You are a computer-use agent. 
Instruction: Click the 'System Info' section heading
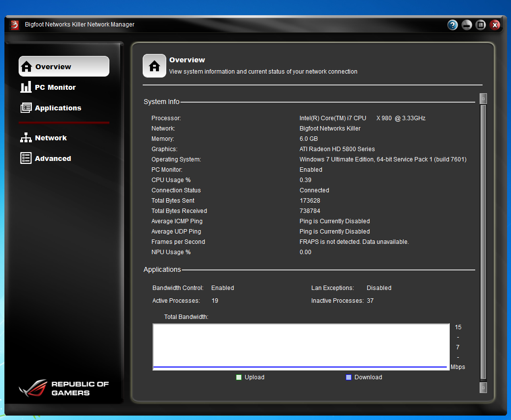[161, 102]
